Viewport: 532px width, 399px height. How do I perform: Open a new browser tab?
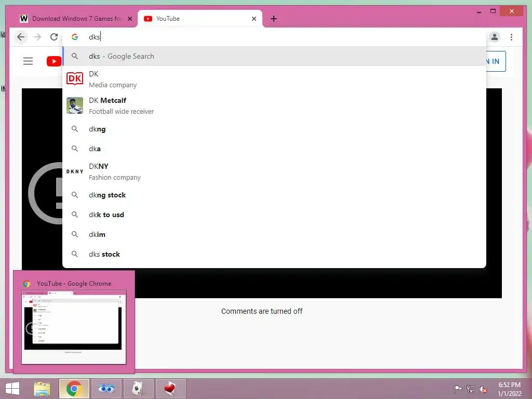[x=274, y=19]
